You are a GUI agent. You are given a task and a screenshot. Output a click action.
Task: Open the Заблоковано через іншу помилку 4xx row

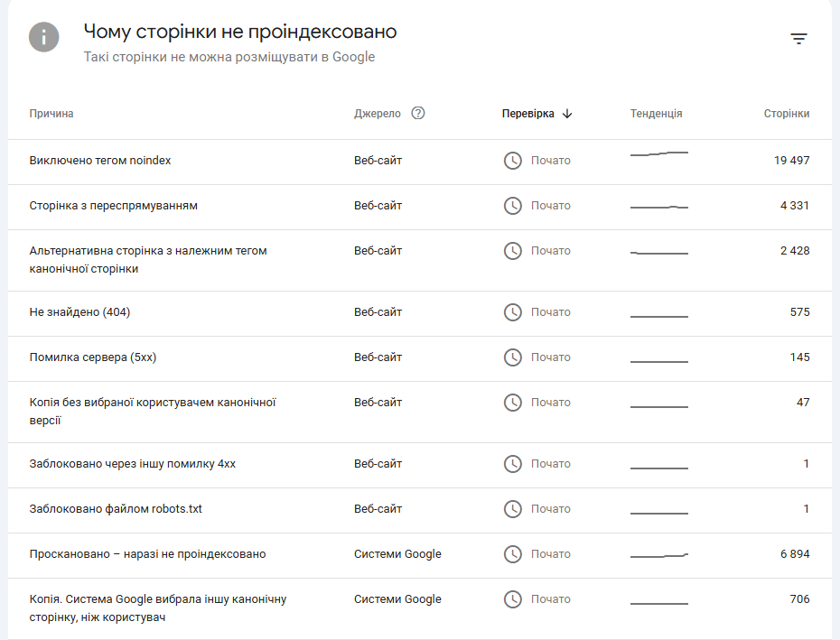click(132, 464)
